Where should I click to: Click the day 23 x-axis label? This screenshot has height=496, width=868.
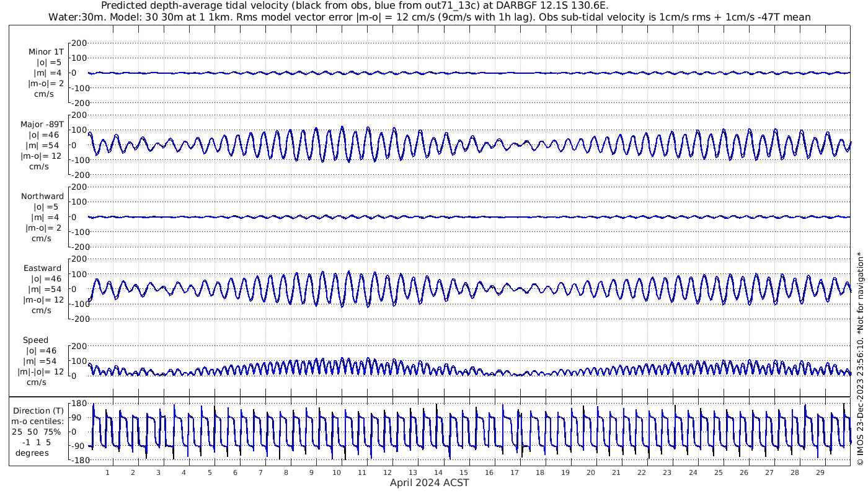point(667,472)
